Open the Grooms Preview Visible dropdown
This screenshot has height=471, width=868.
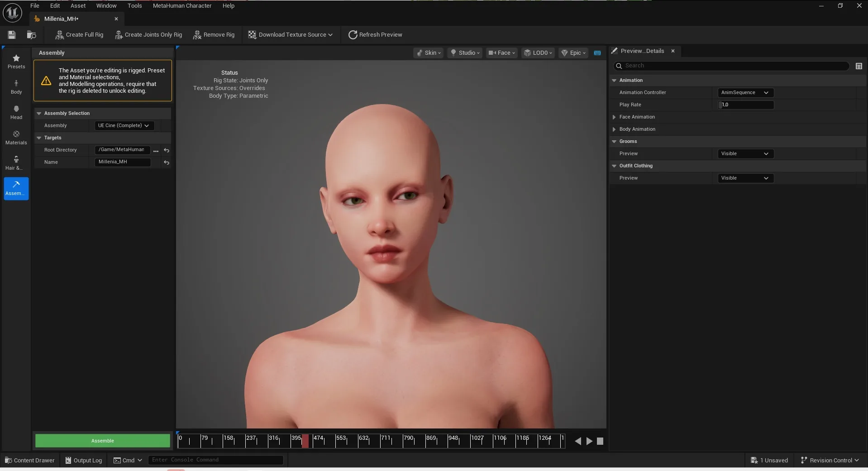[x=745, y=154]
